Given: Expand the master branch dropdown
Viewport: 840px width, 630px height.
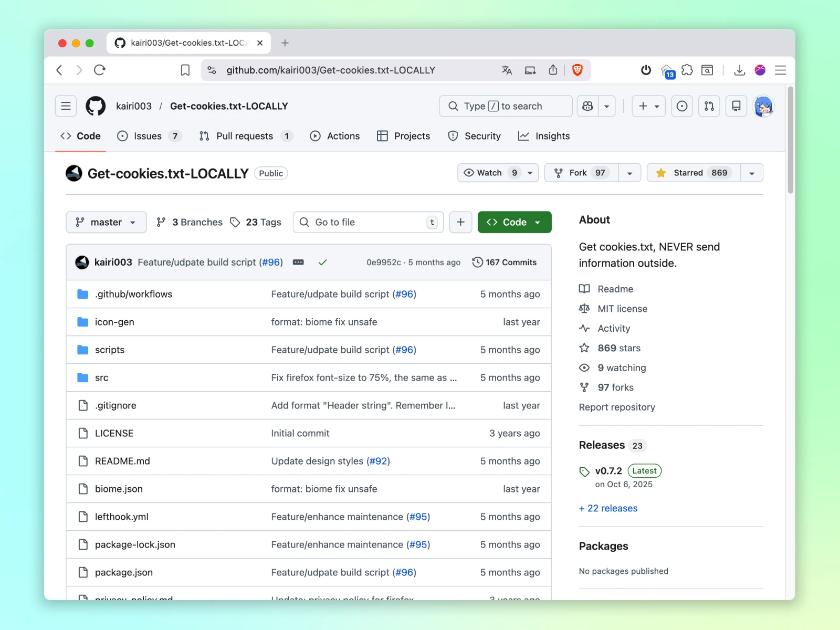Looking at the screenshot, I should coord(106,222).
